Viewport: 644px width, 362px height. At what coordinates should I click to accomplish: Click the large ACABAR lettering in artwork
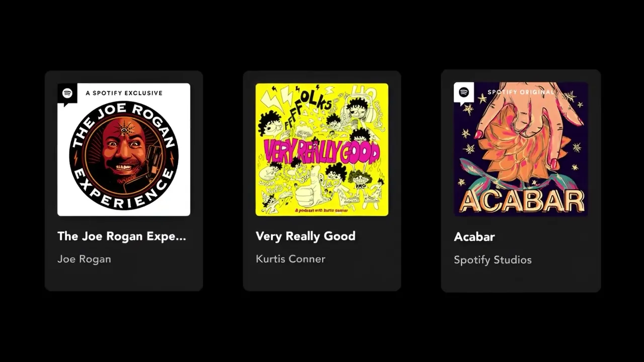(x=521, y=200)
